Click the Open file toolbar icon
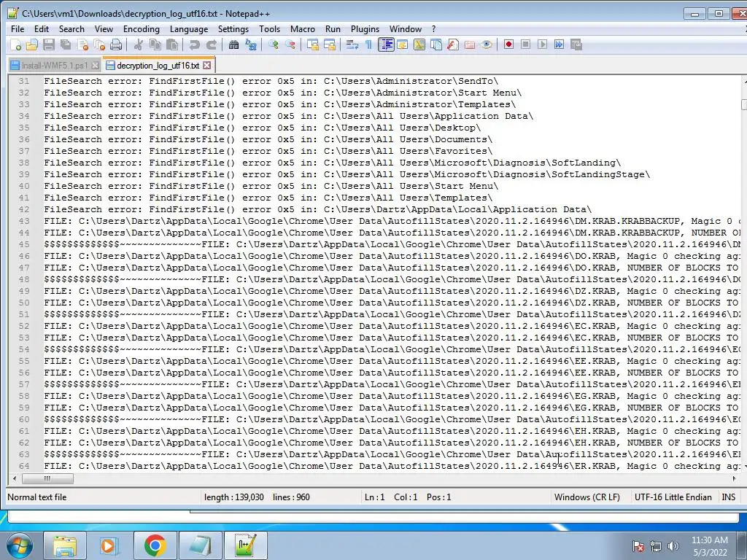747x560 pixels. coord(32,44)
